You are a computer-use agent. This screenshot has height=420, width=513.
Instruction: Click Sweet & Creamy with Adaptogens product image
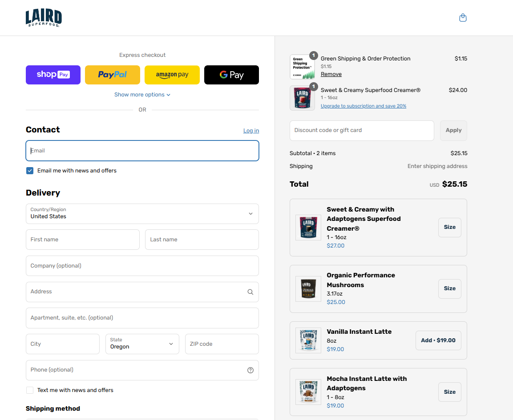308,228
